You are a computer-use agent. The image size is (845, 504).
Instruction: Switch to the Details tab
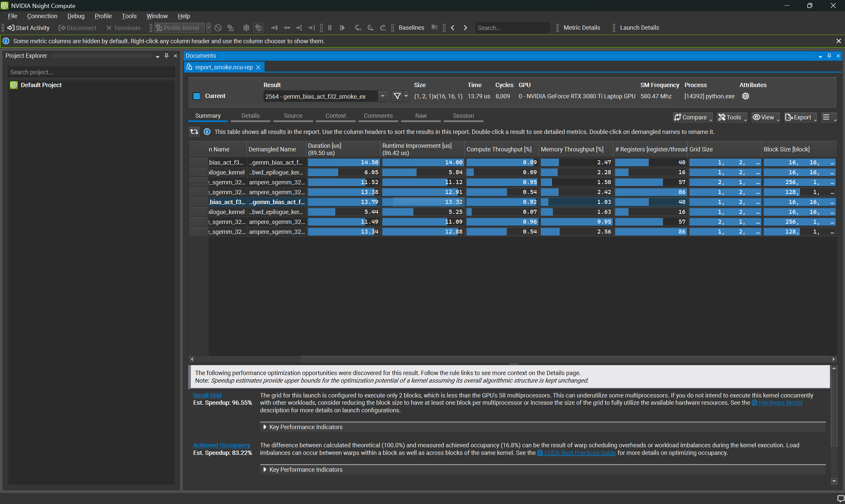tap(250, 116)
